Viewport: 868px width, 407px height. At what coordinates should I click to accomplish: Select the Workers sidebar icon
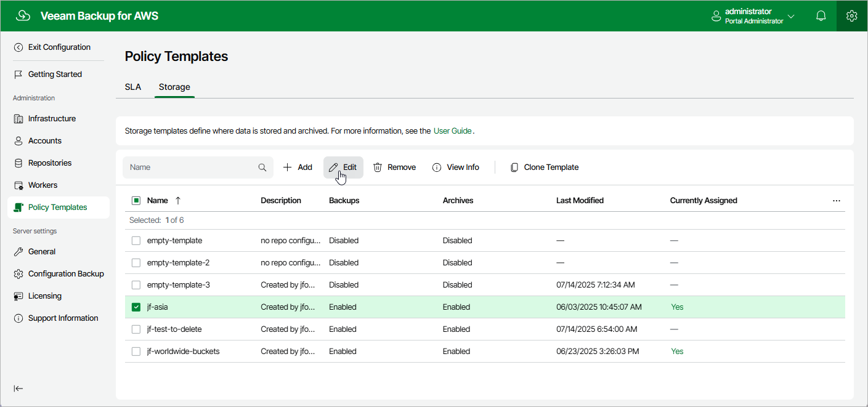click(18, 185)
